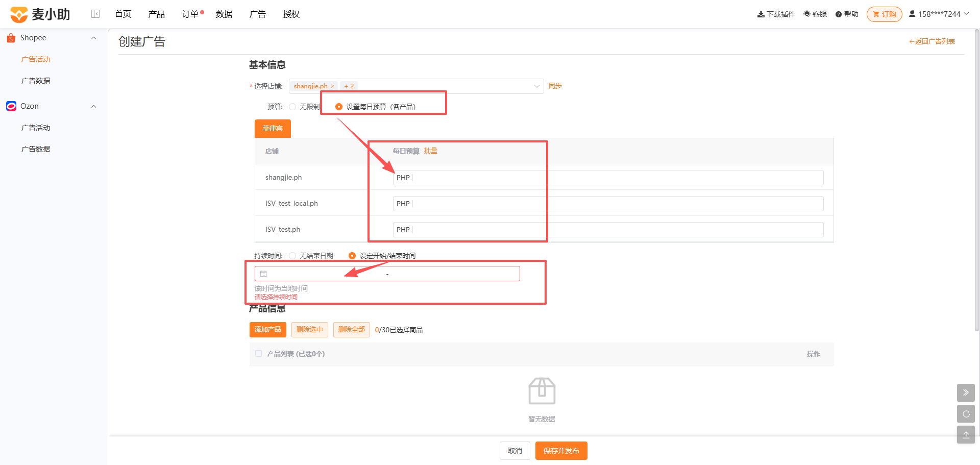Image resolution: width=980 pixels, height=465 pixels.
Task: Click ISV_test_local.ph shop name
Action: pos(291,203)
